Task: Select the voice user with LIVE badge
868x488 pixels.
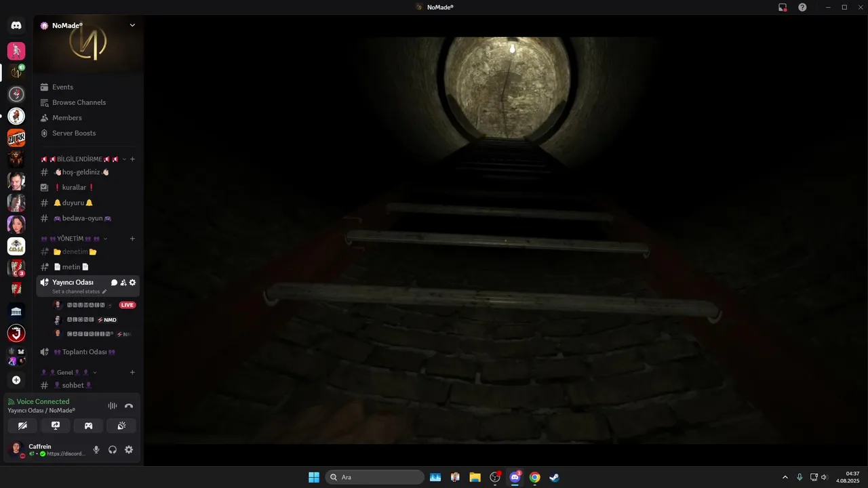Action: (95, 305)
